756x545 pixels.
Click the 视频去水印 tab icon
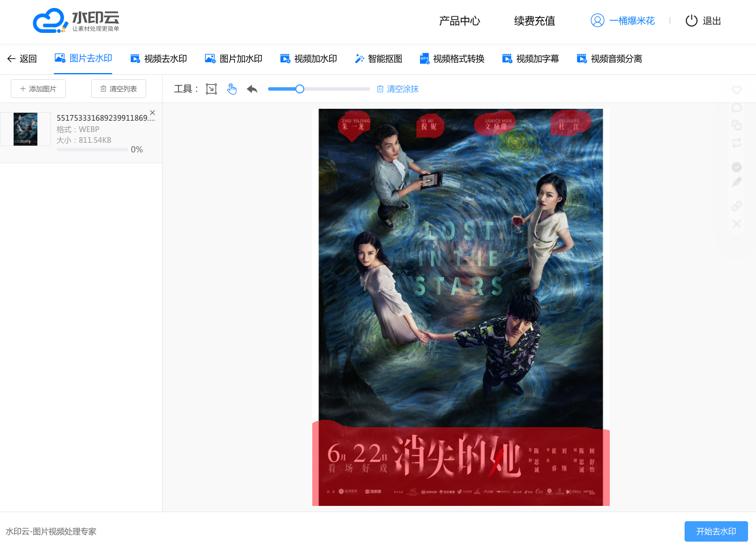coord(135,58)
